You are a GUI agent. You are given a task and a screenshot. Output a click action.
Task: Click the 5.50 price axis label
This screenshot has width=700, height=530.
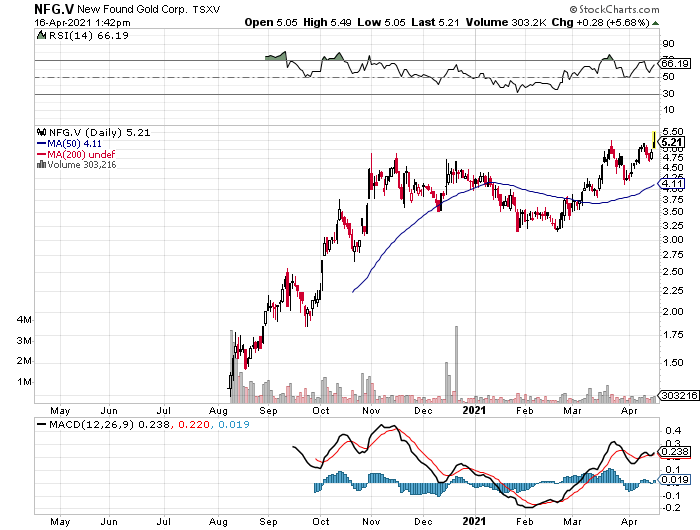[x=673, y=132]
